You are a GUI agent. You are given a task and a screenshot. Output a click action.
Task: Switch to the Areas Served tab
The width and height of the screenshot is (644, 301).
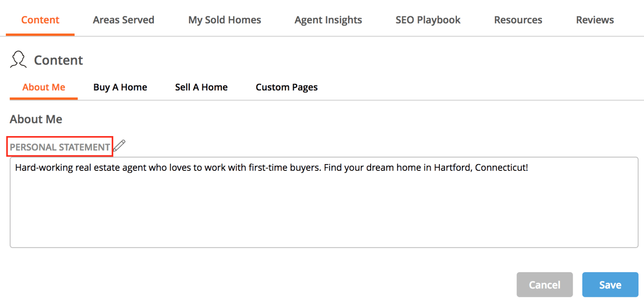pyautogui.click(x=124, y=20)
